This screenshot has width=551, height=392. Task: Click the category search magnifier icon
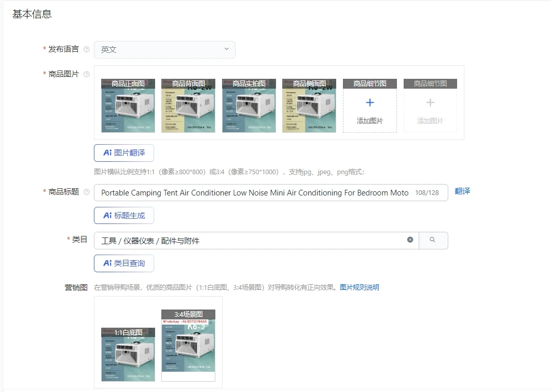pyautogui.click(x=433, y=240)
